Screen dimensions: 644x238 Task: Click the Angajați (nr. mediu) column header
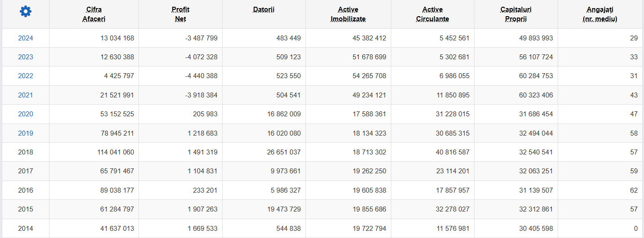pyautogui.click(x=600, y=14)
